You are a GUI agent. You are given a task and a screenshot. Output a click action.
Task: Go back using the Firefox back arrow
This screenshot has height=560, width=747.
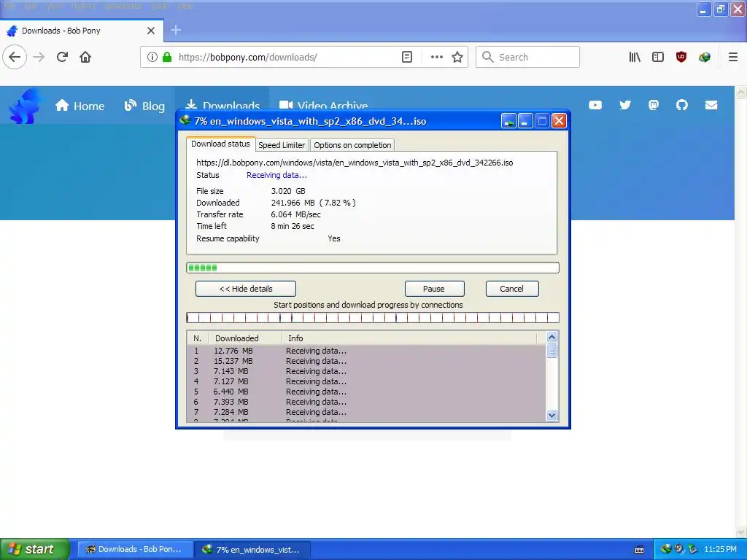click(15, 57)
